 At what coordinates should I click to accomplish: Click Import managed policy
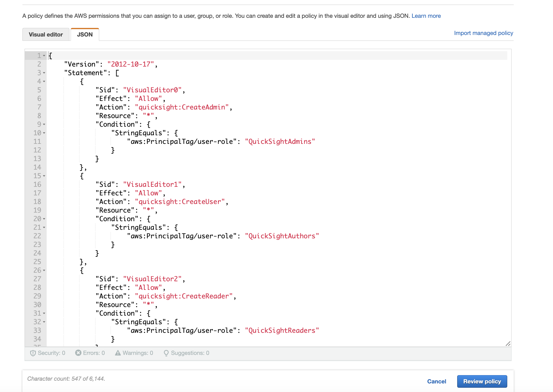(x=484, y=33)
